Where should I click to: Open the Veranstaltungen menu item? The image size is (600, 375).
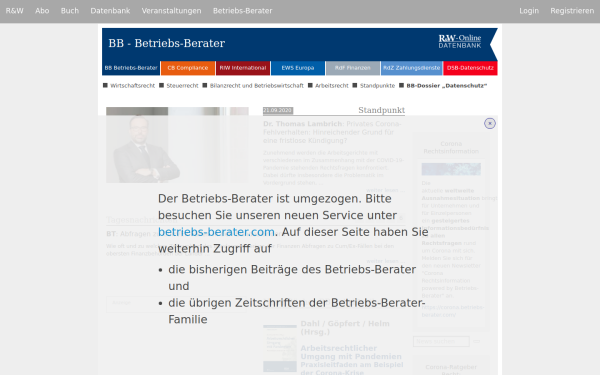click(171, 11)
